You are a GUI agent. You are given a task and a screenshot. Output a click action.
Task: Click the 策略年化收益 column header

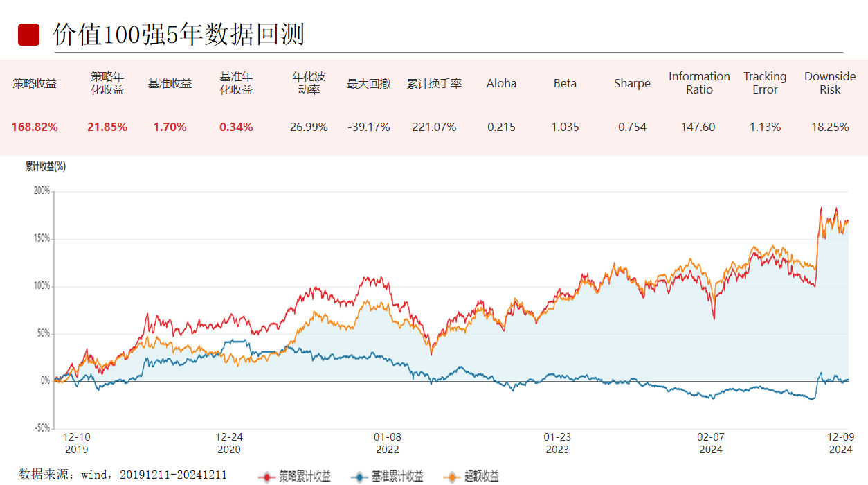(x=107, y=83)
